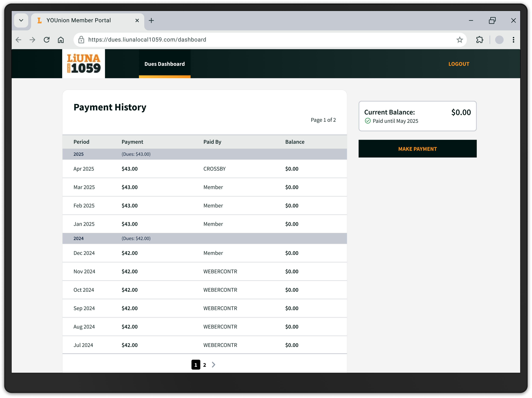Image resolution: width=532 pixels, height=398 pixels.
Task: Click CROSSBY in the Apr 2025 row
Action: (214, 169)
